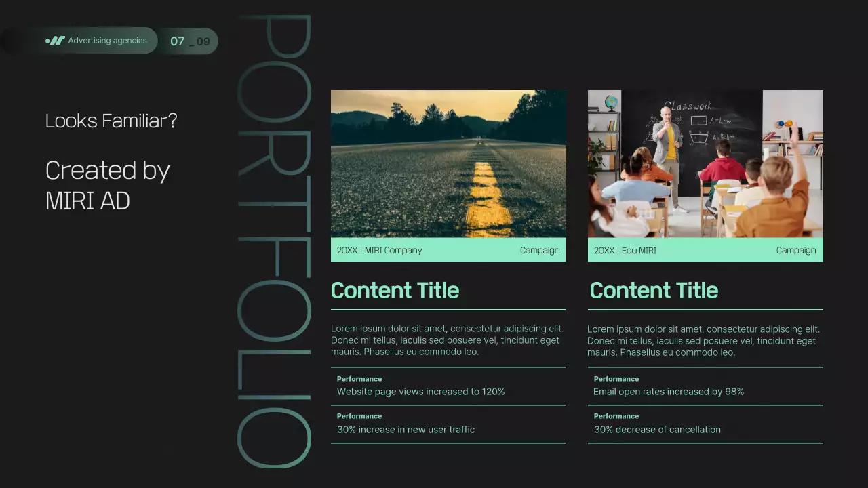Click the logo icon beside Advertising agencies
Viewport: 868px width, 488px height.
[55, 41]
